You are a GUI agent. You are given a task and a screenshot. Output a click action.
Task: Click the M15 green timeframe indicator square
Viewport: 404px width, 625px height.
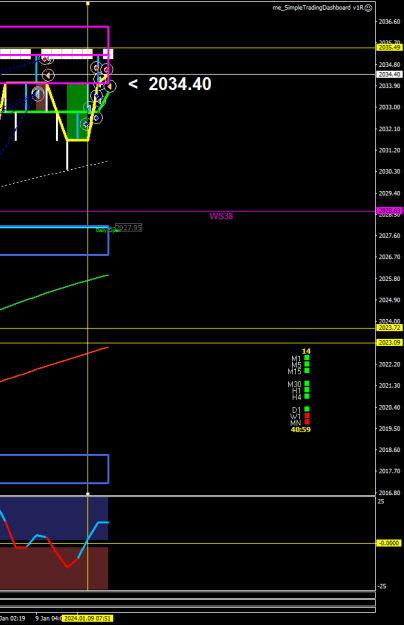[x=307, y=371]
